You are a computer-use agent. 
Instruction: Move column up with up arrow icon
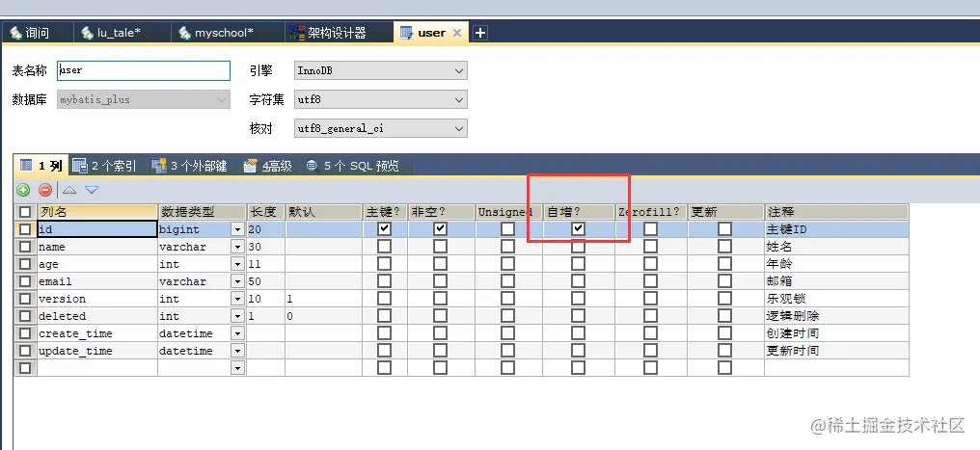coord(69,190)
